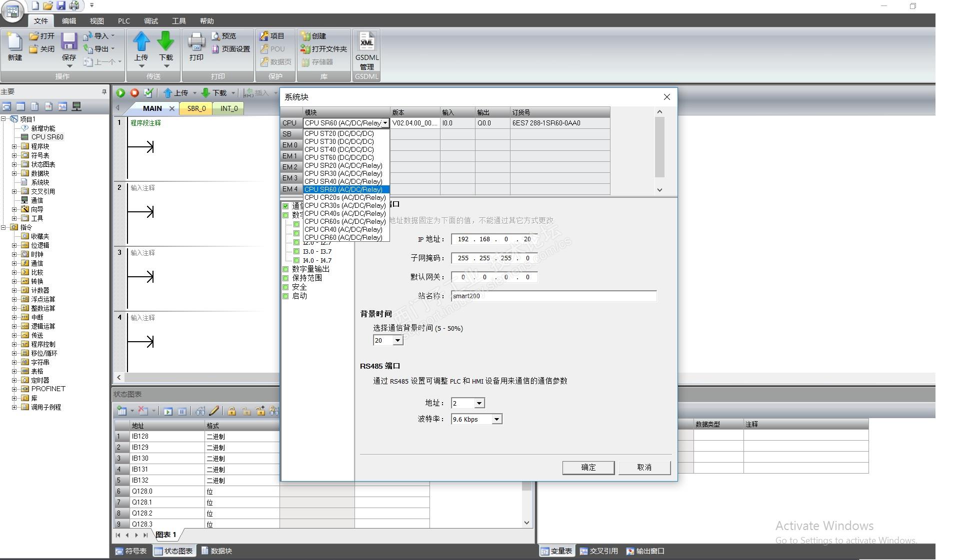
Task: Click the Save floppy disk icon
Action: click(69, 41)
